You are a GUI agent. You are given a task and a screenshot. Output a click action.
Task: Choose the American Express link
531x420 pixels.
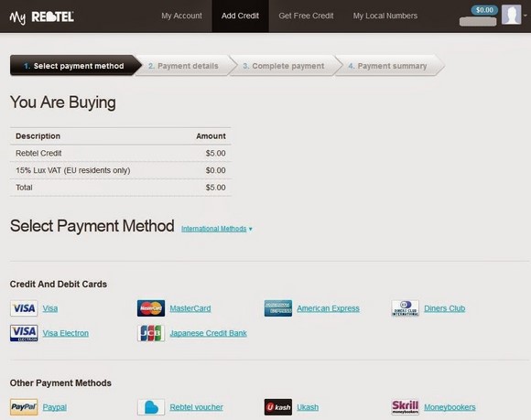tap(328, 308)
